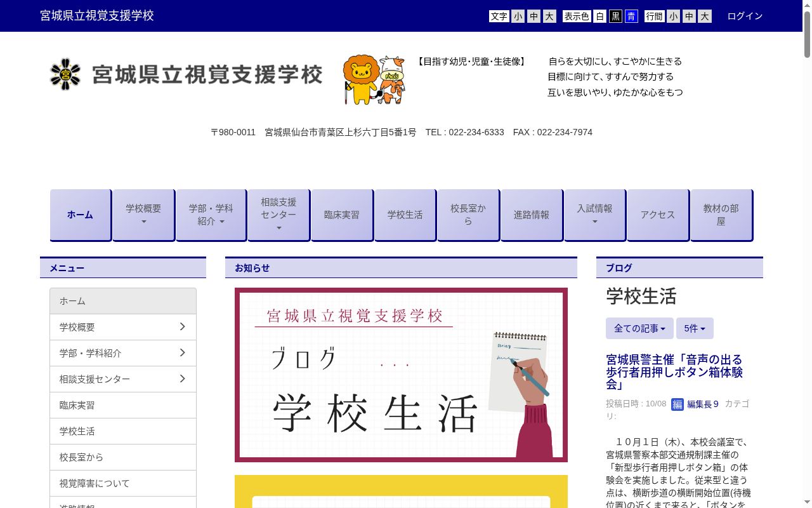Viewport: 812px width, 508px height.
Task: Click the school crest logo icon
Action: 65,74
